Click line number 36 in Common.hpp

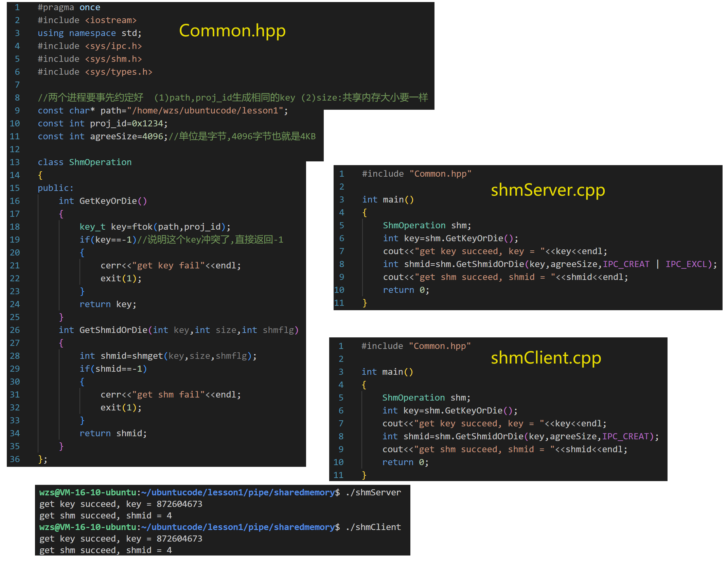click(15, 459)
